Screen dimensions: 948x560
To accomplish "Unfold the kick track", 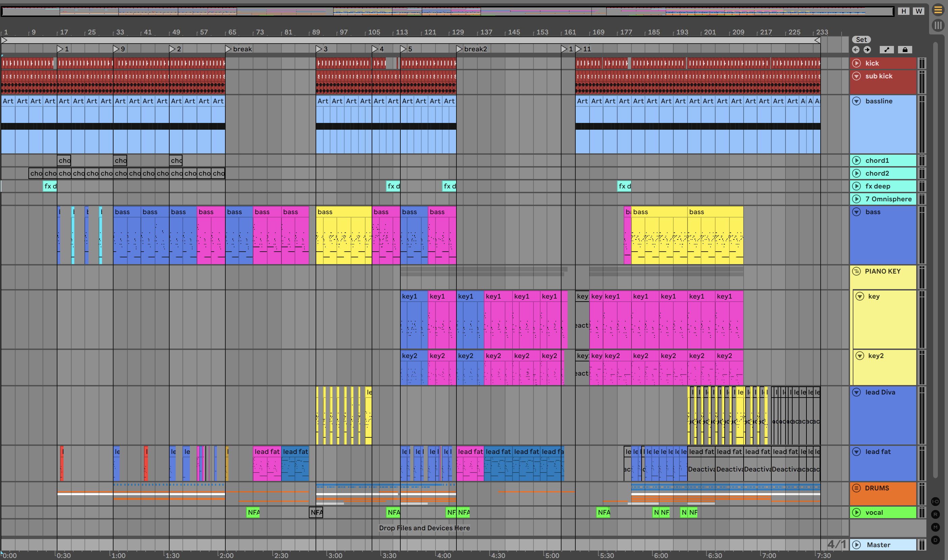I will pos(856,63).
